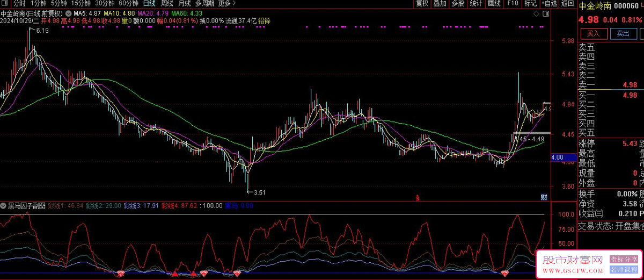Open the 画线 drawing tool
Viewport: 644px width, 280px height.
(494, 3)
